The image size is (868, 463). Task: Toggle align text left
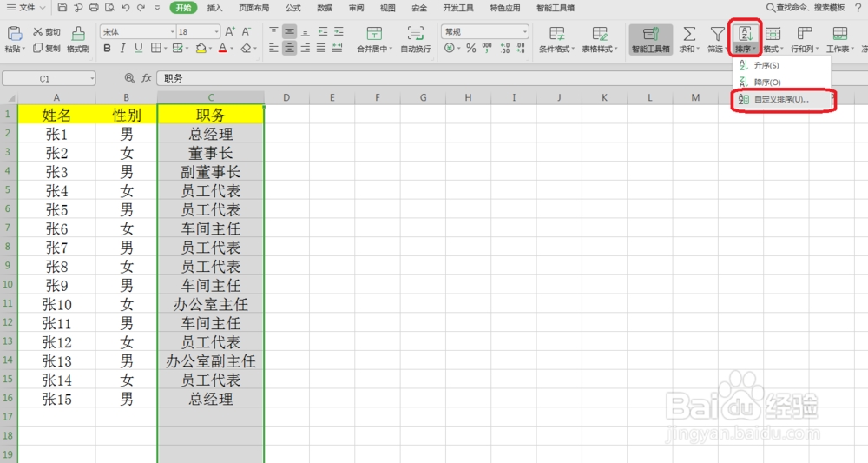pos(273,48)
